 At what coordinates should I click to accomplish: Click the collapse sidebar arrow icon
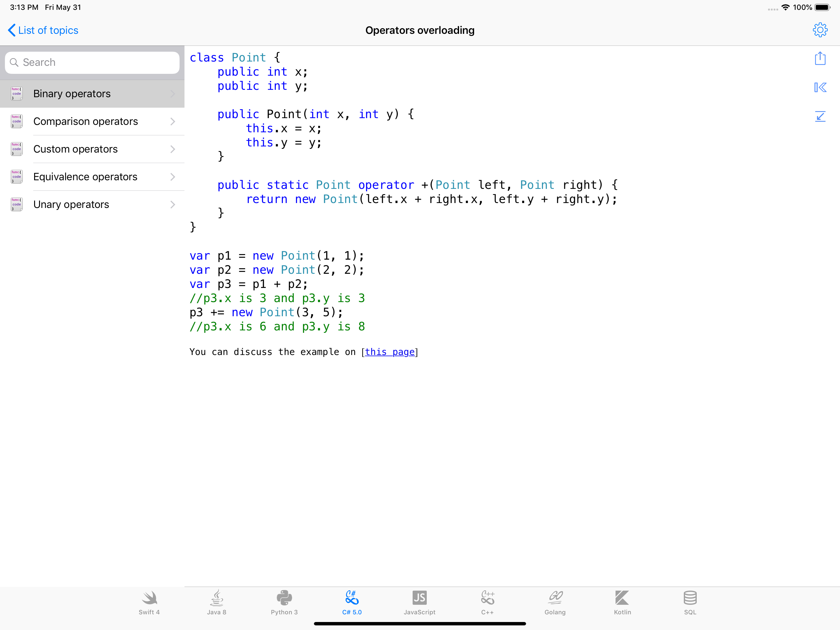pyautogui.click(x=820, y=87)
